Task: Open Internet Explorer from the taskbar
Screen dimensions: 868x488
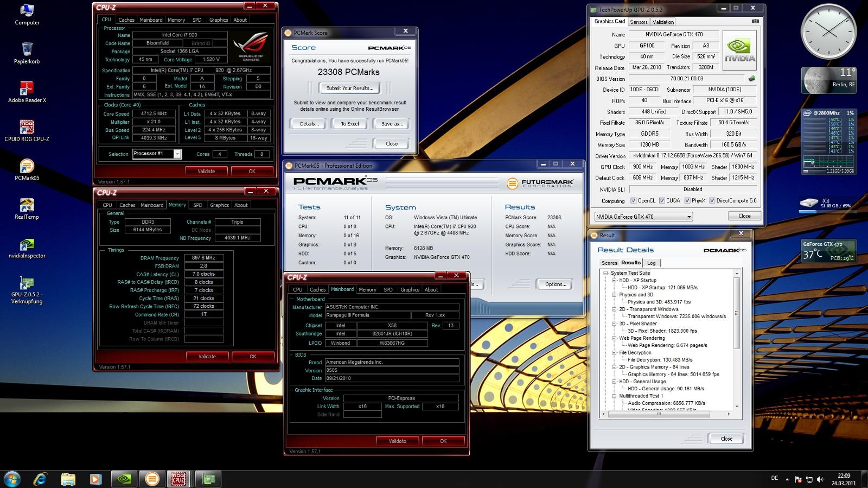Action: coord(40,479)
